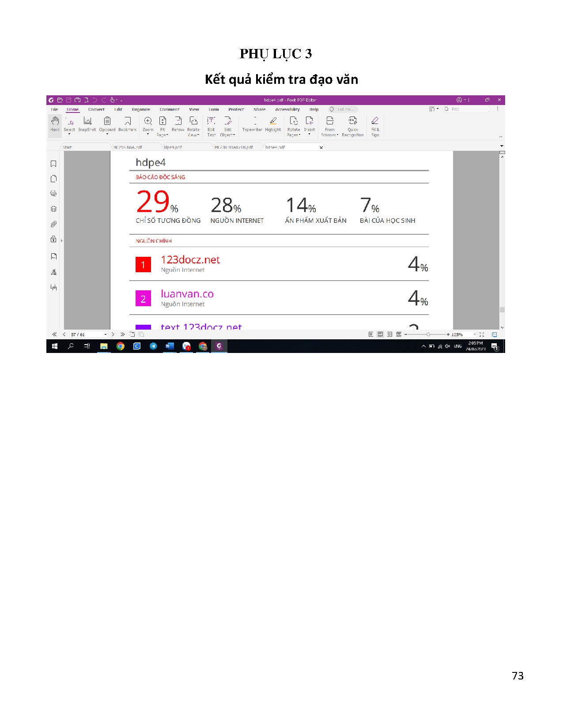
Task: Open the Comment ribbon tab
Action: (170, 109)
